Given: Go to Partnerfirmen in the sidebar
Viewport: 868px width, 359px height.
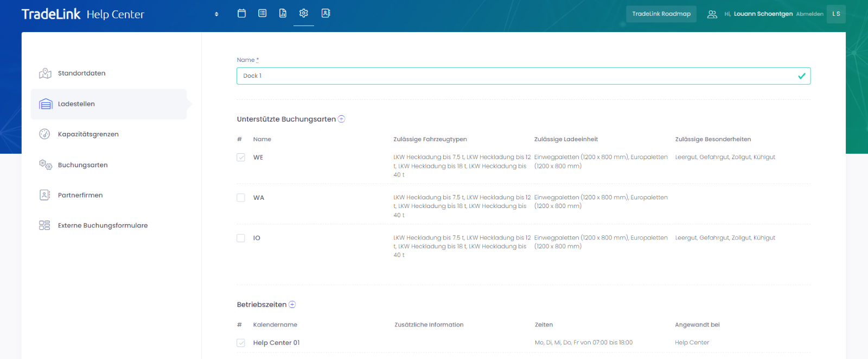Looking at the screenshot, I should [80, 195].
